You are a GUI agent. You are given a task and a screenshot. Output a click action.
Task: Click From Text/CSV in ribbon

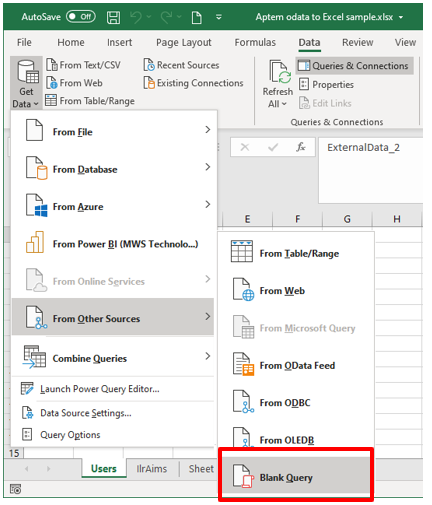point(83,65)
